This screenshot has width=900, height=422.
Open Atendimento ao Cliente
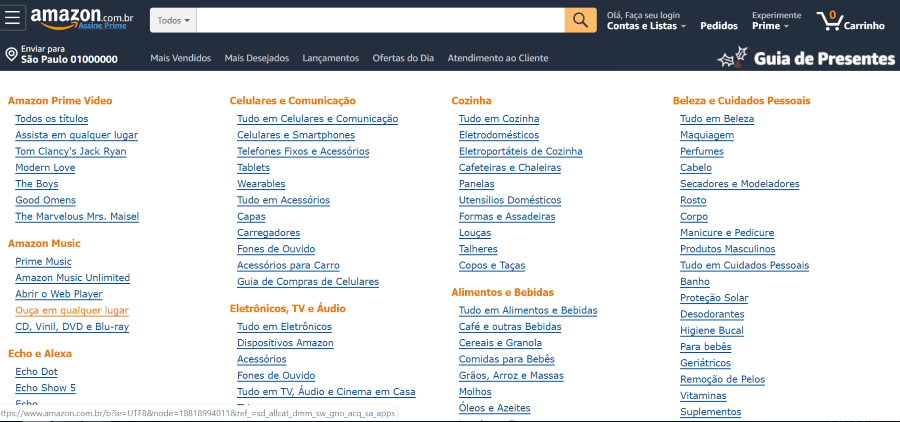point(498,58)
